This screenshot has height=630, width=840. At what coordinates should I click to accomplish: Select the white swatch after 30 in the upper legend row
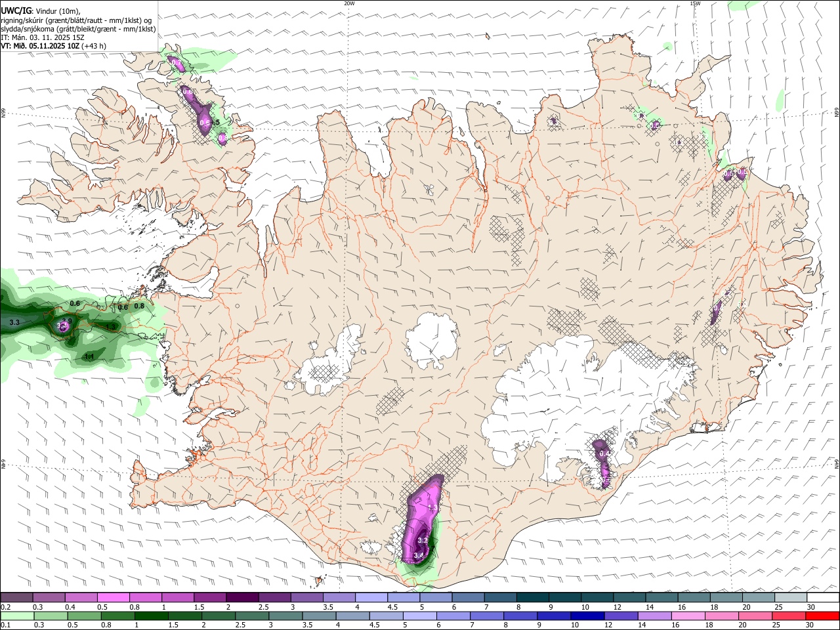pos(823,597)
